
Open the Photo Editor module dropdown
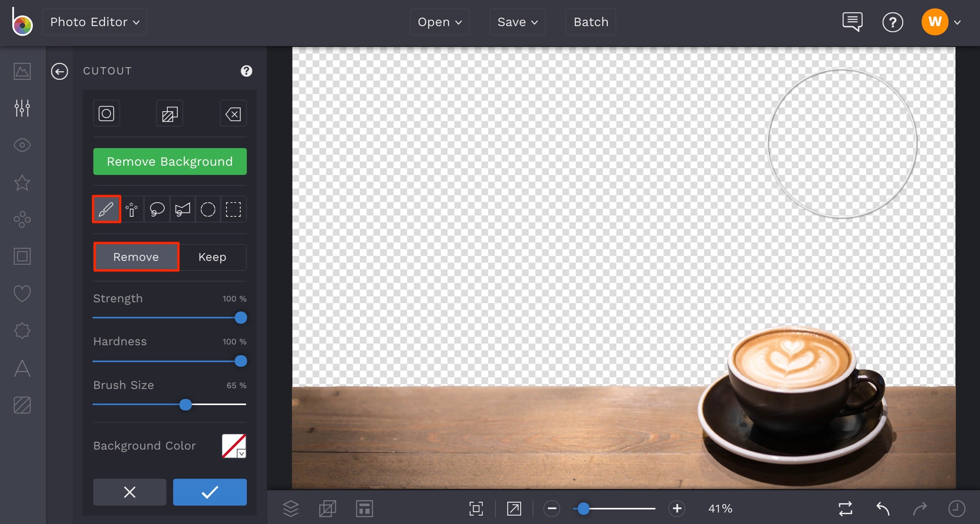coord(94,22)
